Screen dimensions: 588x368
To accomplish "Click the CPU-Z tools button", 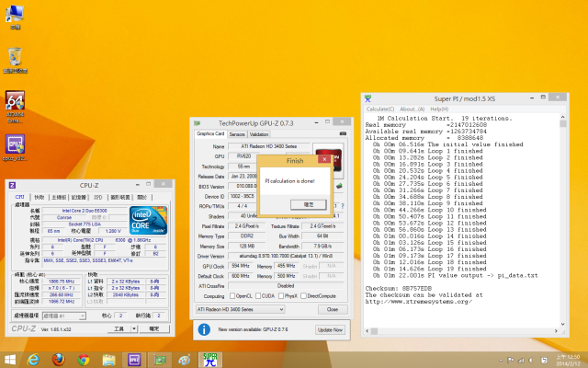I will pos(119,328).
